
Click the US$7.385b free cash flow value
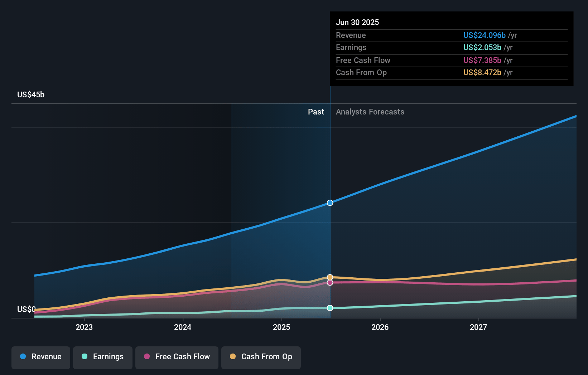pyautogui.click(x=482, y=60)
